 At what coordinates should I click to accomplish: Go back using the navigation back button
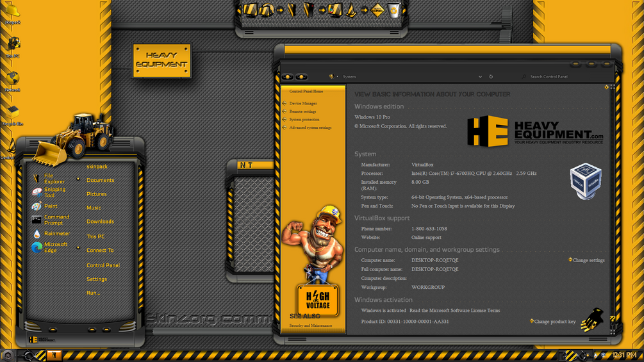[x=287, y=77]
